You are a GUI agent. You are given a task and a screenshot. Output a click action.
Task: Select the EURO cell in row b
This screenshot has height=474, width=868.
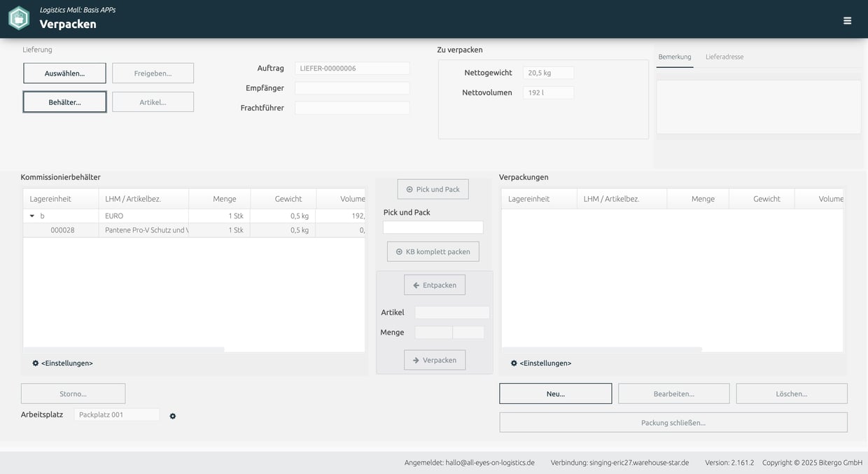coord(143,216)
